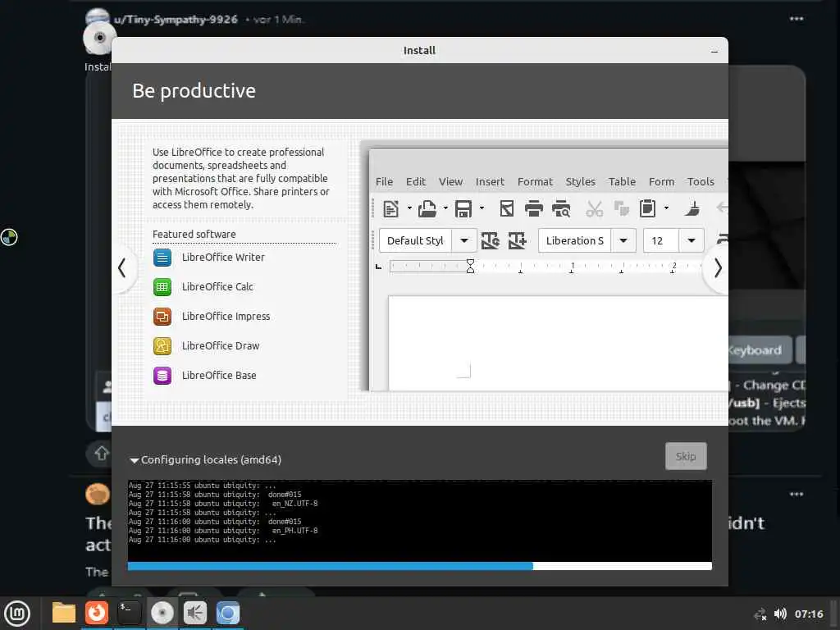This screenshot has width=840, height=630.
Task: Advance to the next installer slide
Action: point(717,268)
